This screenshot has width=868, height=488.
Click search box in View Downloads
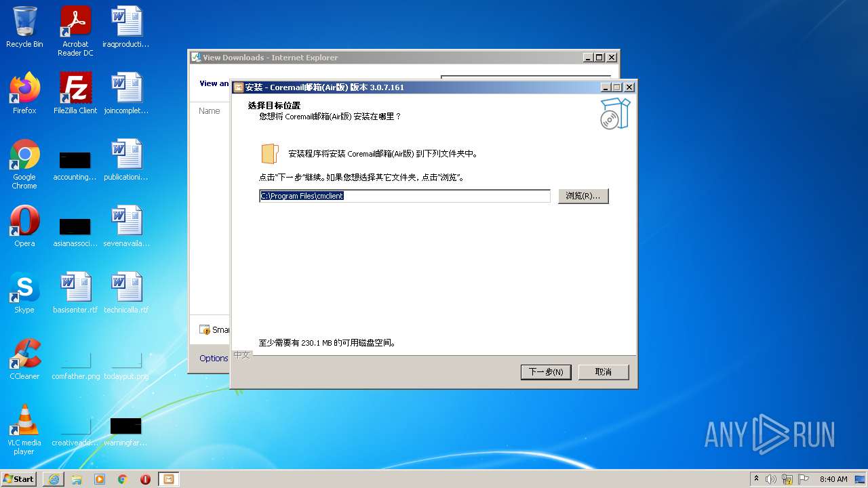tap(526, 77)
